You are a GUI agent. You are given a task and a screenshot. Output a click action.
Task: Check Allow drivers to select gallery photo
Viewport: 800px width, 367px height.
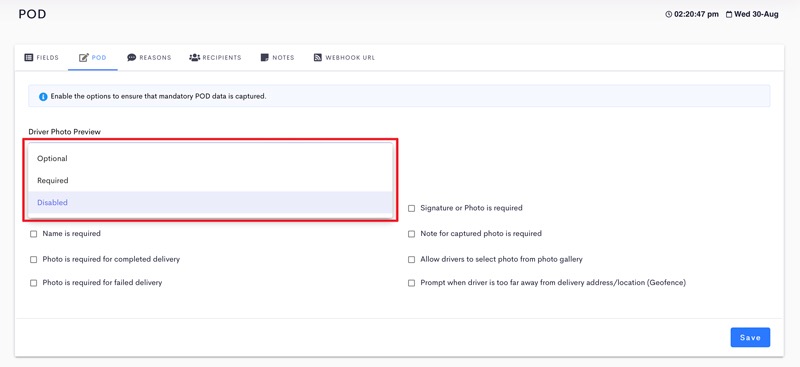(x=411, y=259)
